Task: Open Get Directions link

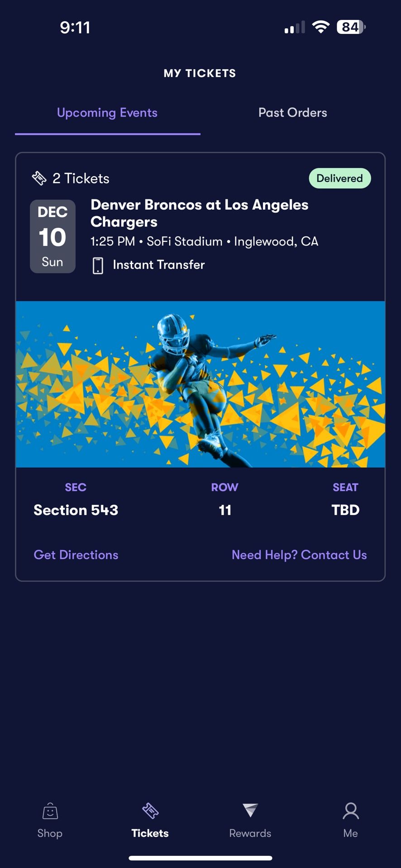Action: (x=76, y=555)
